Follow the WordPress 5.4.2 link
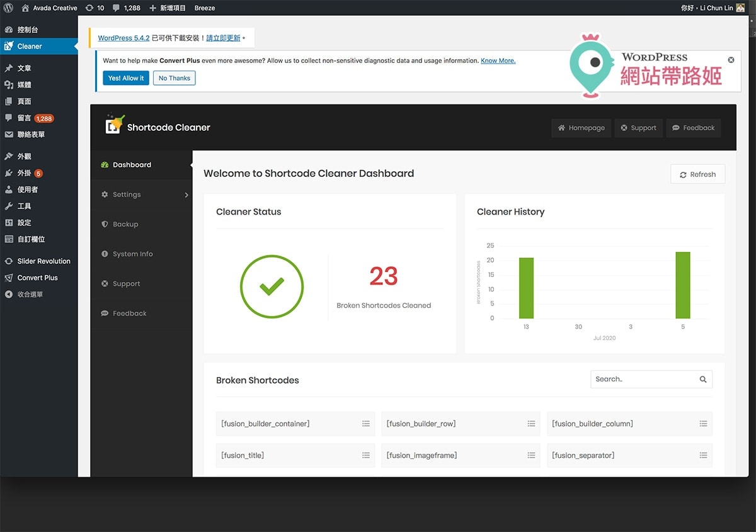 point(123,38)
